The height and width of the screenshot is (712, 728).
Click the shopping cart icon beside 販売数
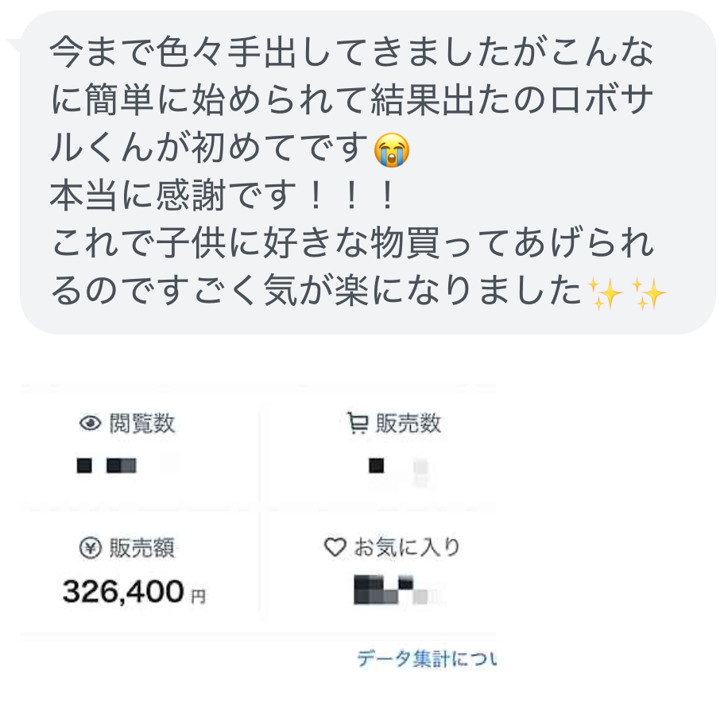pos(358,424)
